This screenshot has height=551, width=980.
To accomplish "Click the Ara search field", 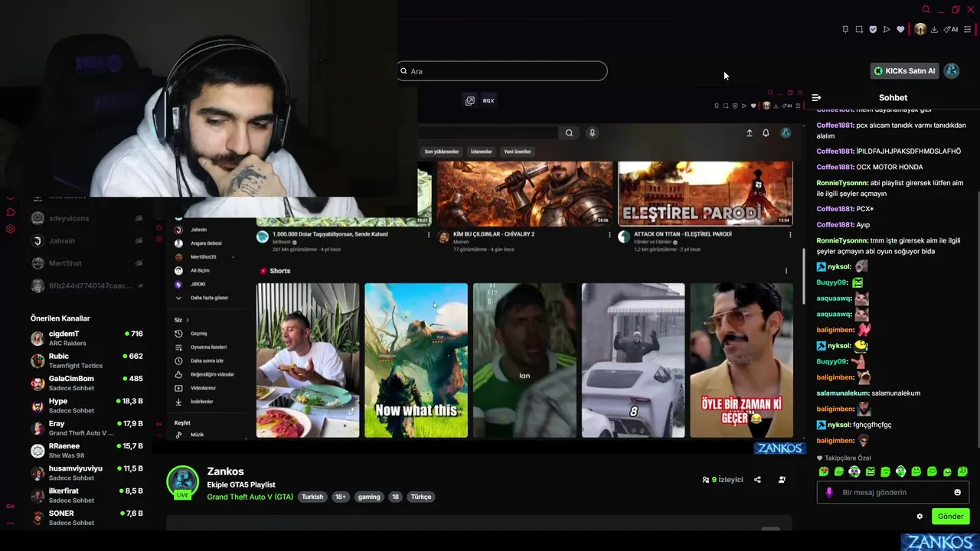I will point(502,71).
